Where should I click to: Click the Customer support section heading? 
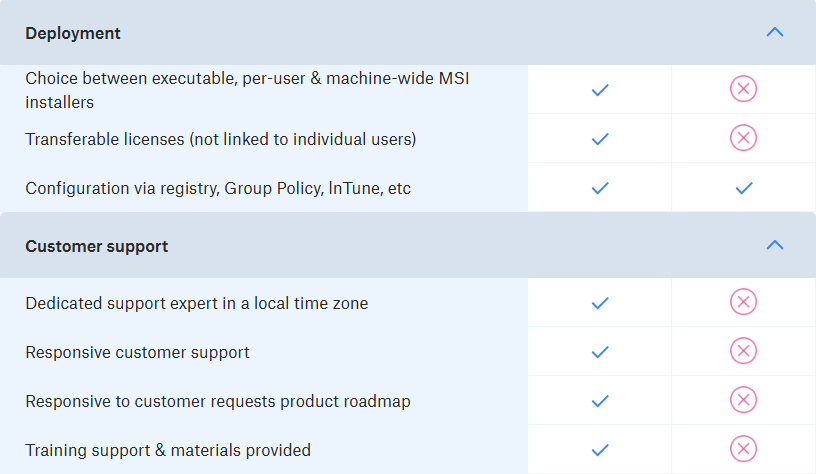point(97,246)
